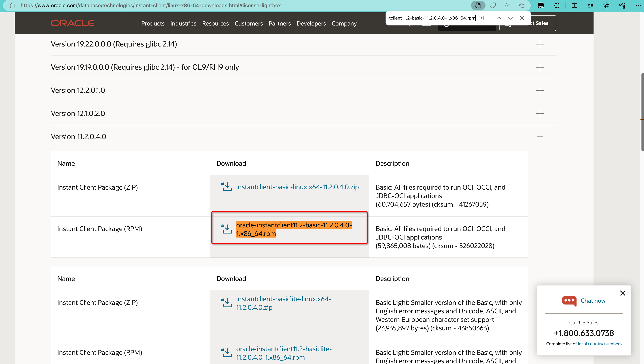Go to next find result arrow
Screen dimensions: 644x364
click(510, 18)
